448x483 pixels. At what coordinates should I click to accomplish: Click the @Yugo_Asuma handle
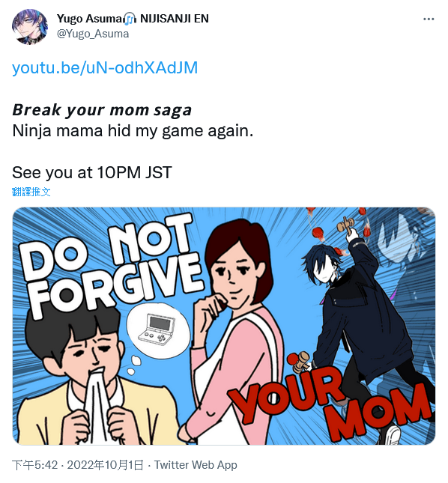(93, 34)
